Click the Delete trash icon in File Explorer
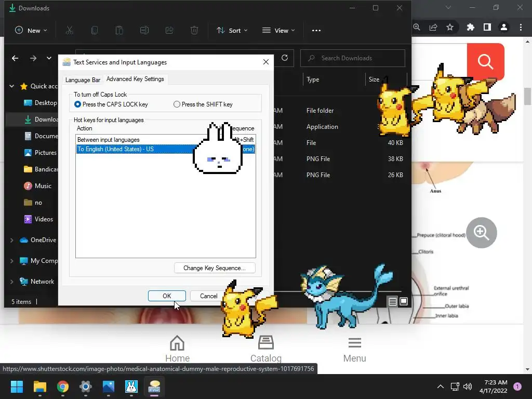Viewport: 532px width, 399px height. (194, 31)
